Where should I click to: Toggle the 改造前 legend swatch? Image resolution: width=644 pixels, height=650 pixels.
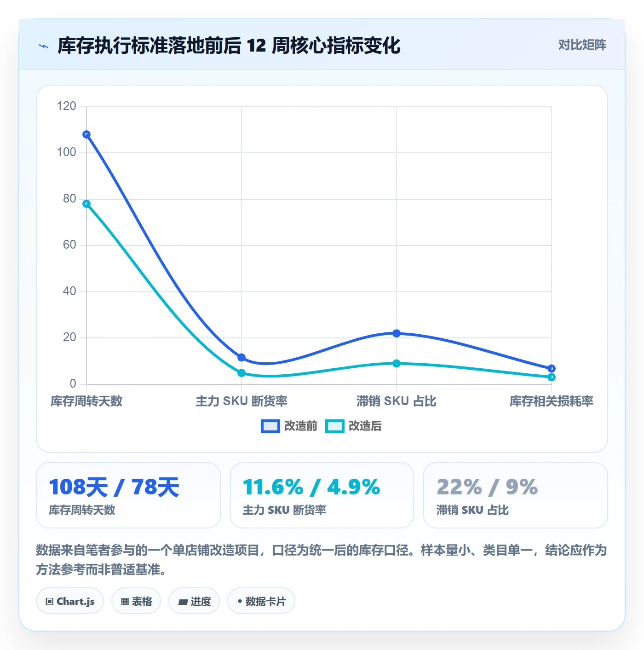(270, 426)
